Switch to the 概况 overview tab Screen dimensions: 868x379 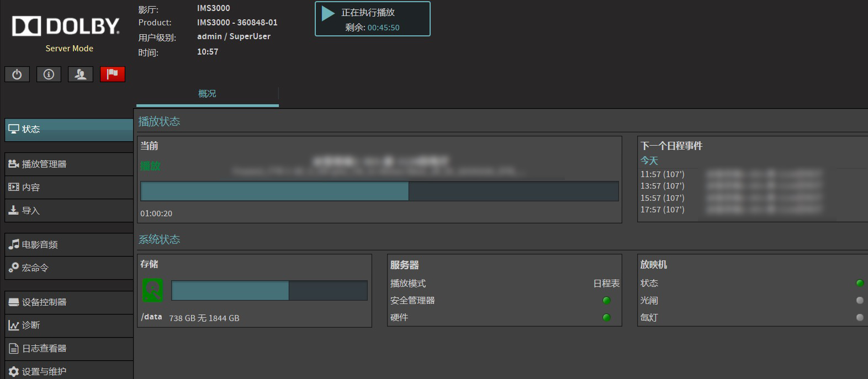coord(207,94)
